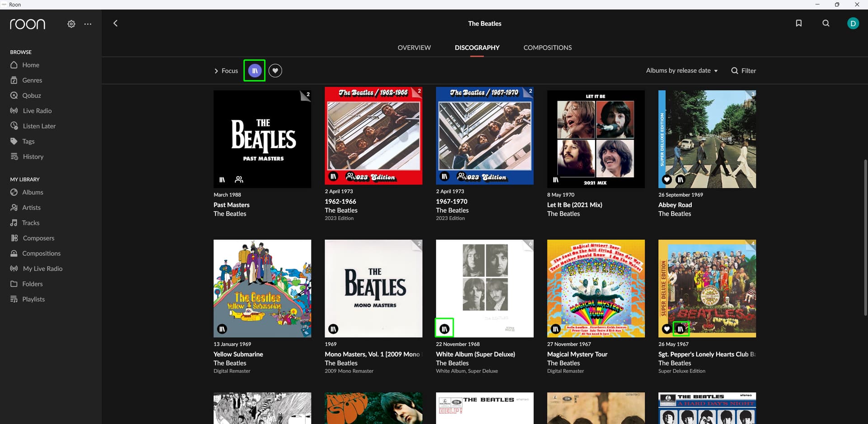This screenshot has height=424, width=868.
Task: Toggle heart favorite on Abbey Road cover
Action: (x=667, y=180)
